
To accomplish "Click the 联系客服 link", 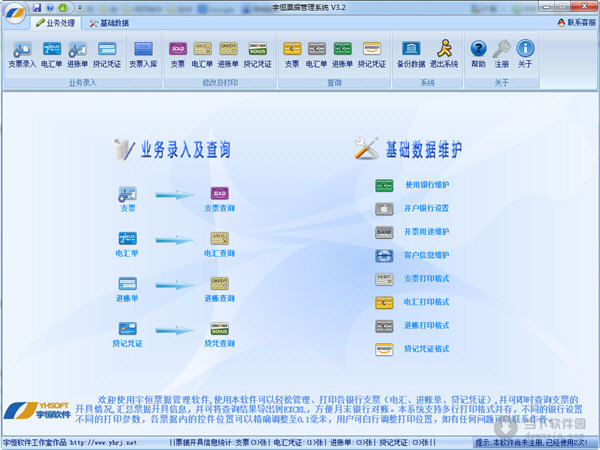I will (577, 23).
